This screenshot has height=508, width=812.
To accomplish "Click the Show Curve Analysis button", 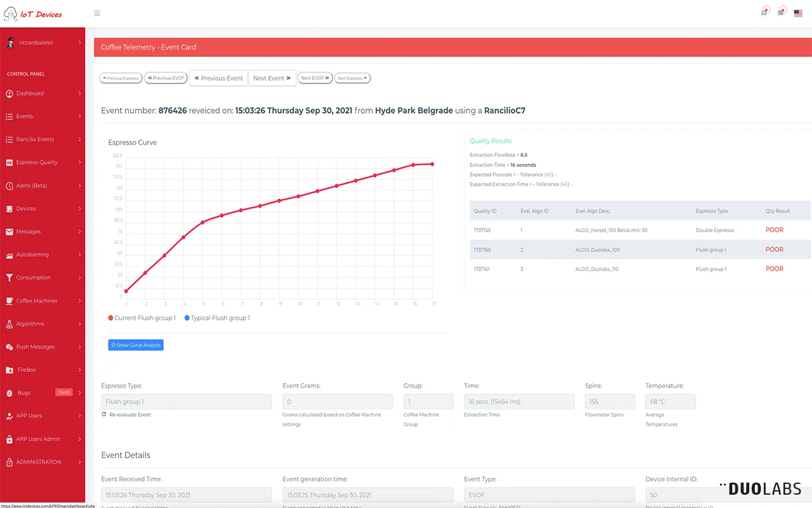I will pyautogui.click(x=136, y=345).
